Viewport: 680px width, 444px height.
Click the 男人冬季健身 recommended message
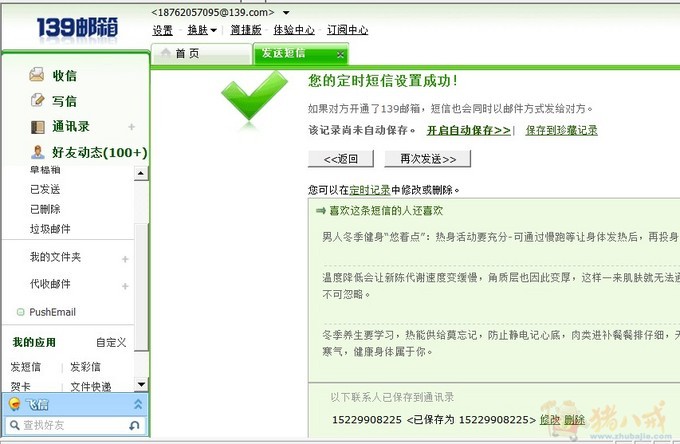[x=501, y=237]
